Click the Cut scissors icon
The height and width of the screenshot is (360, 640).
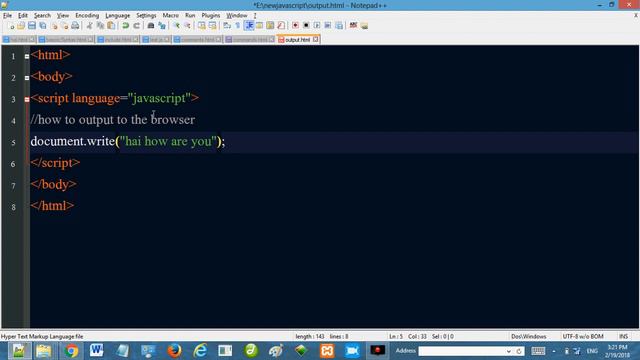89,26
